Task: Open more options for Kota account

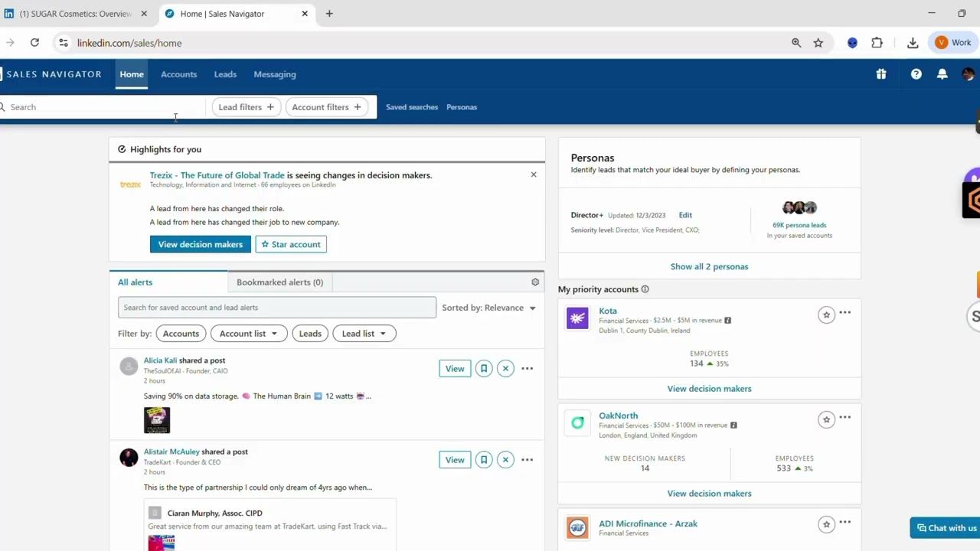Action: tap(844, 313)
